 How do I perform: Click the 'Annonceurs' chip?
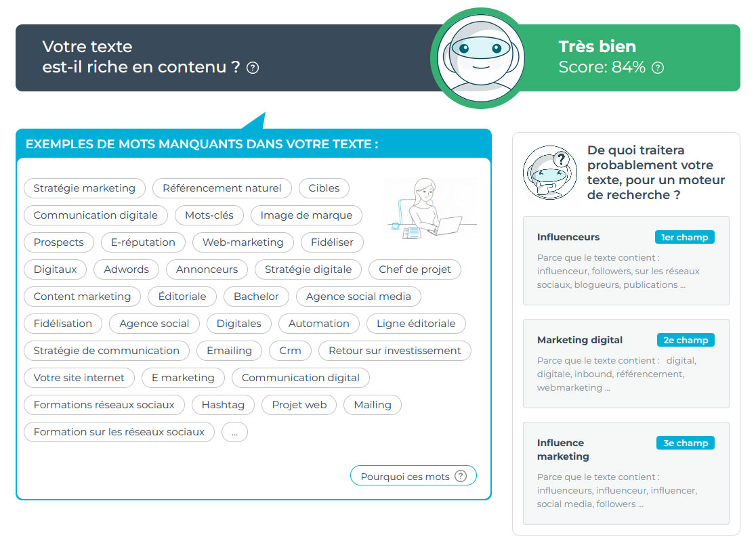click(207, 269)
